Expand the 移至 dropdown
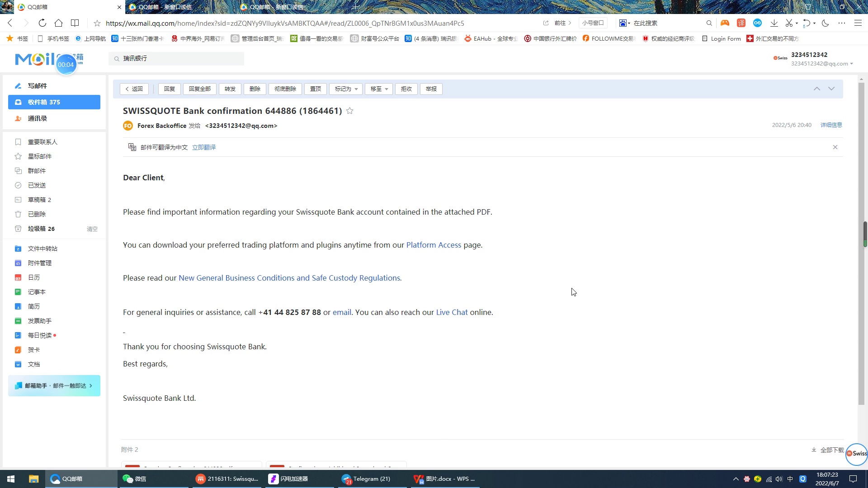 coord(379,89)
